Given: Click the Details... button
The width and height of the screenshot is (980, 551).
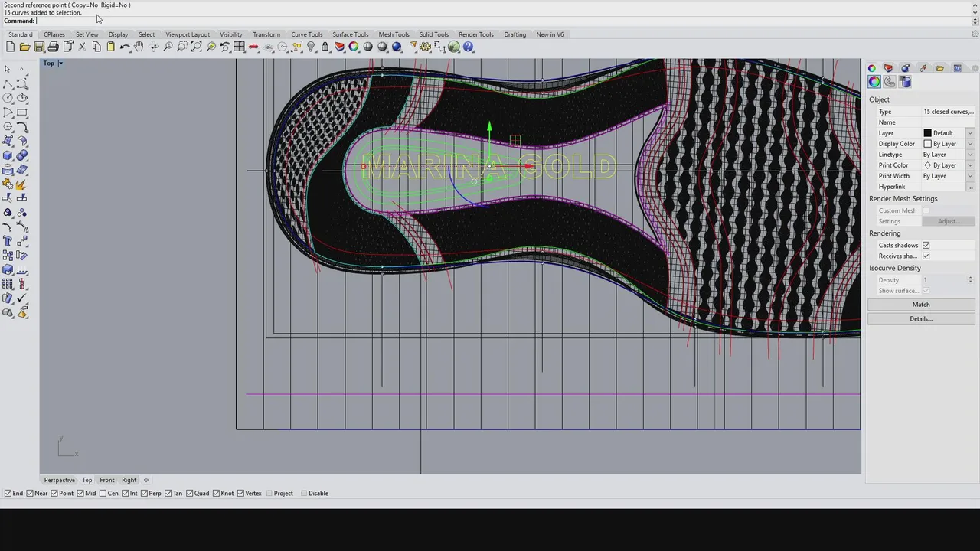Looking at the screenshot, I should [x=920, y=318].
